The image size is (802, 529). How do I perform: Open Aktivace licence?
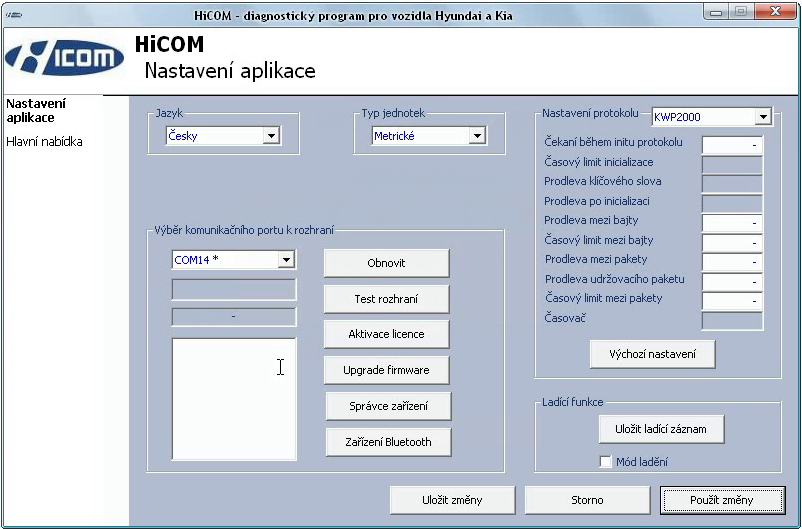point(386,334)
